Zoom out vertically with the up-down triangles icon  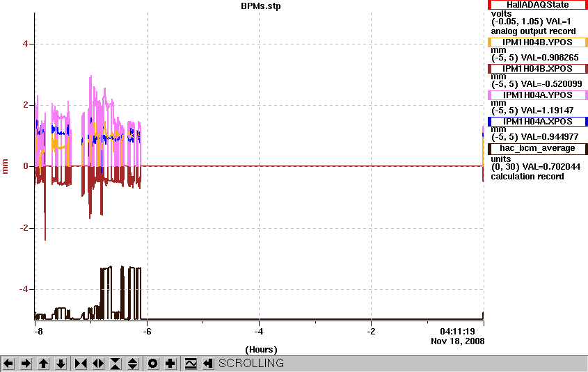click(133, 364)
